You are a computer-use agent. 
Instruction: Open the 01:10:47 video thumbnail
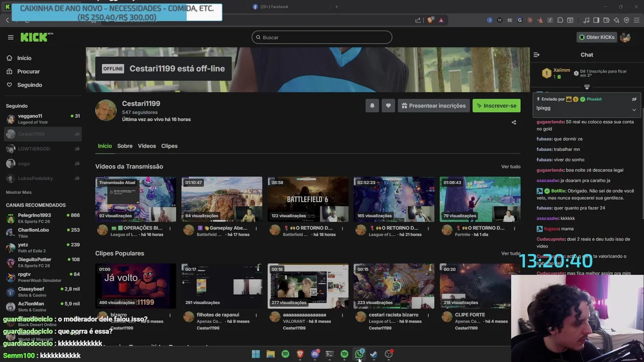pyautogui.click(x=222, y=199)
